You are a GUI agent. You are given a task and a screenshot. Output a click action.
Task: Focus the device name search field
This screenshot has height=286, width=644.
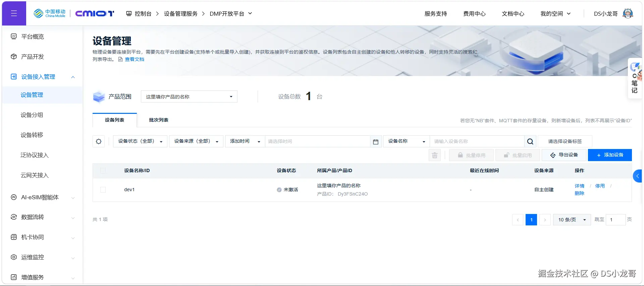[477, 141]
